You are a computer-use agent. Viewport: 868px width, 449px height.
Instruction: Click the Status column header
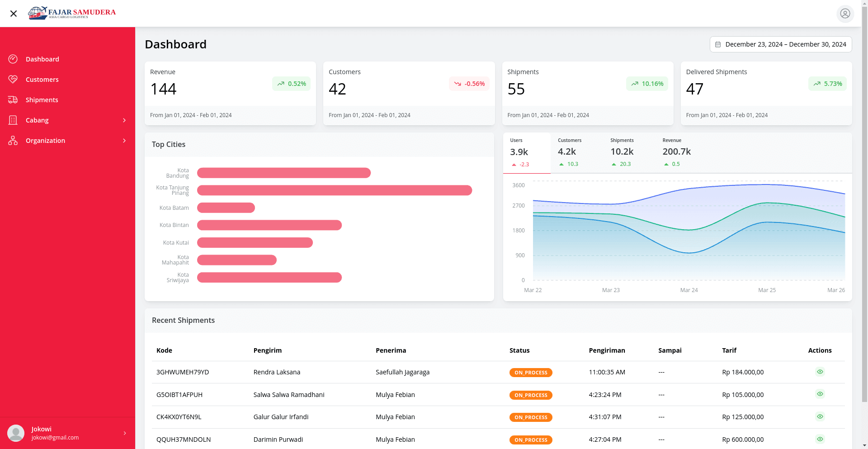point(519,350)
